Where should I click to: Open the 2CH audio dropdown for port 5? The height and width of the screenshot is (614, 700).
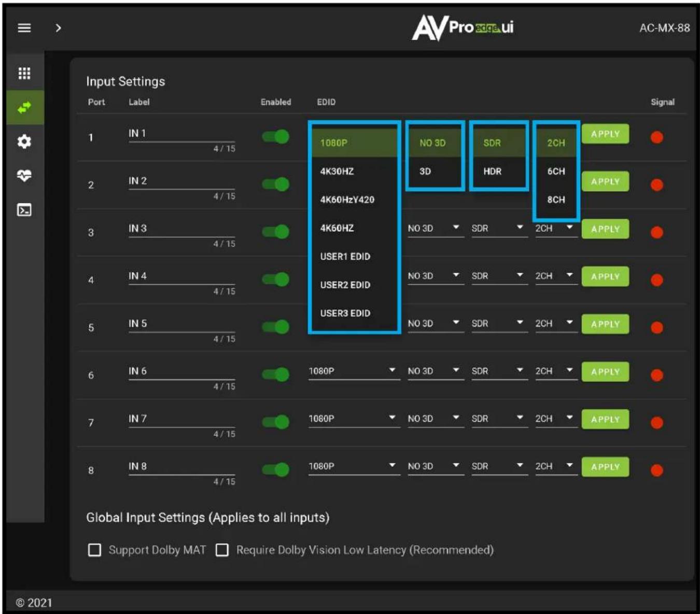click(556, 324)
